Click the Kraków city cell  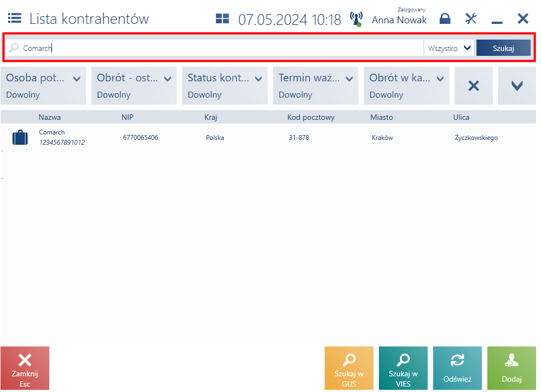click(382, 137)
